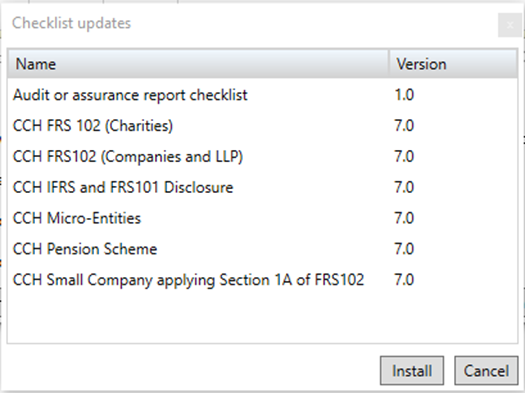Click version 7.0 of Companies and LLP
525x393 pixels.
click(404, 157)
